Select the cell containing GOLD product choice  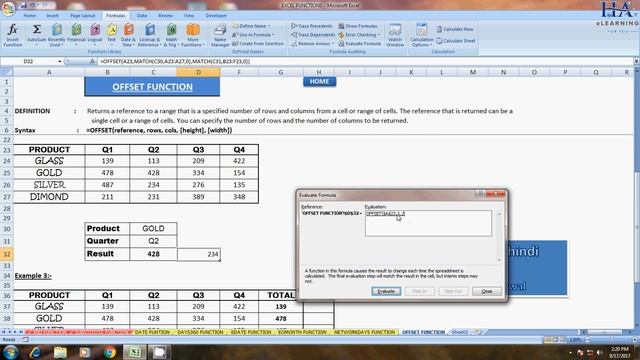(x=153, y=229)
